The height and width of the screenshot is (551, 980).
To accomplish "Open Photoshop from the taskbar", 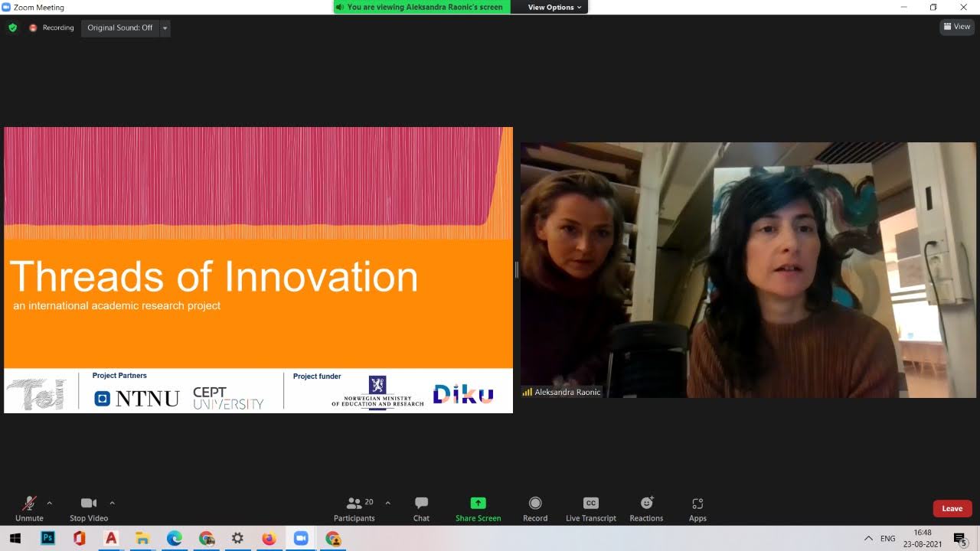I will coord(47,538).
